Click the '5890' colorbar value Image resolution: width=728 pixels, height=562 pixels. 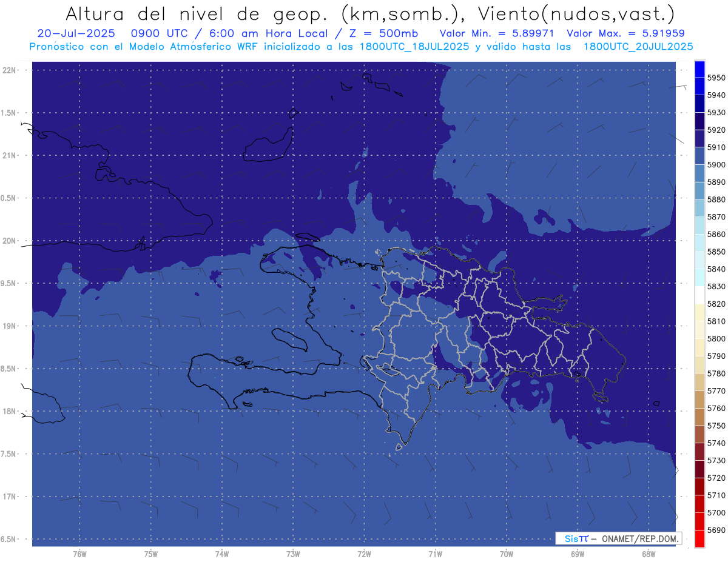[716, 182]
